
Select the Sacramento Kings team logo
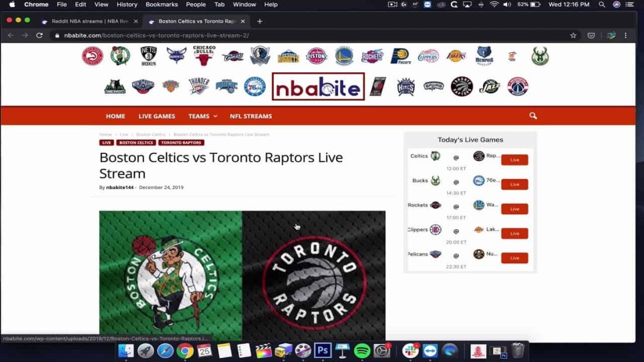(x=406, y=87)
